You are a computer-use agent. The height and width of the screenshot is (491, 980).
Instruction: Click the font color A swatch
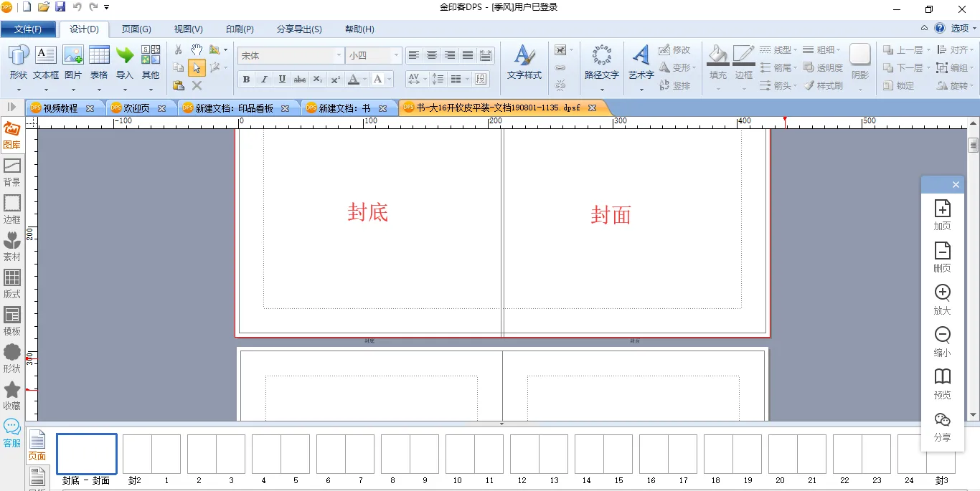click(x=353, y=80)
